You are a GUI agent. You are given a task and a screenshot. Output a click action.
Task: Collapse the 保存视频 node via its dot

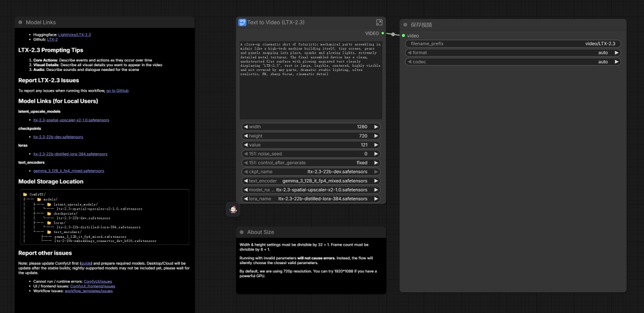point(405,24)
